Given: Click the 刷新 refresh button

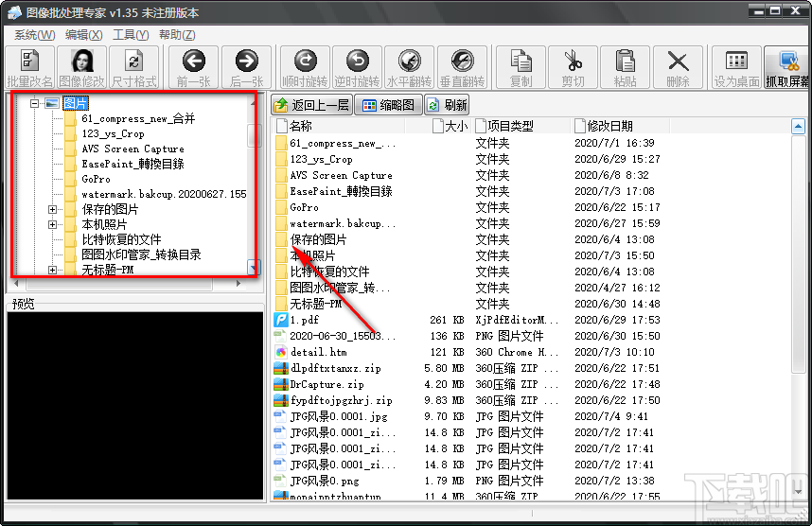Looking at the screenshot, I should click(448, 105).
